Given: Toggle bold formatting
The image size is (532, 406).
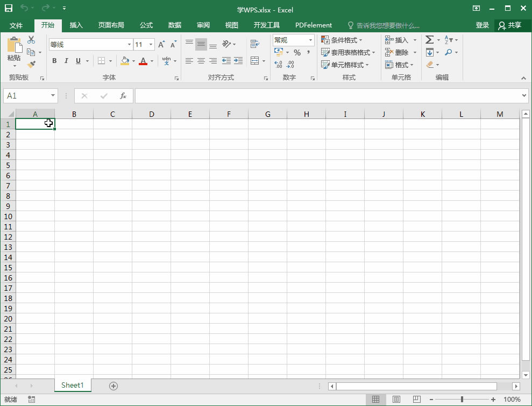Looking at the screenshot, I should click(x=54, y=60).
